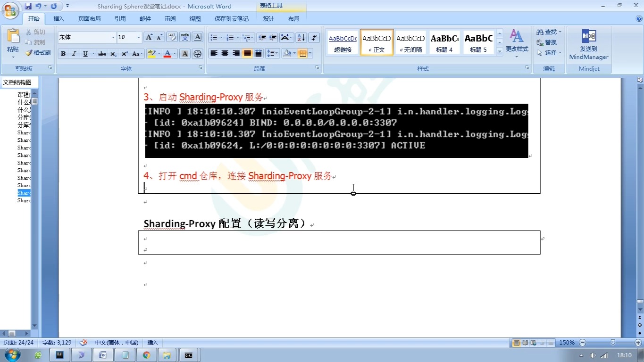Click the highlight color yellow swatch button
The height and width of the screenshot is (362, 644).
click(151, 54)
